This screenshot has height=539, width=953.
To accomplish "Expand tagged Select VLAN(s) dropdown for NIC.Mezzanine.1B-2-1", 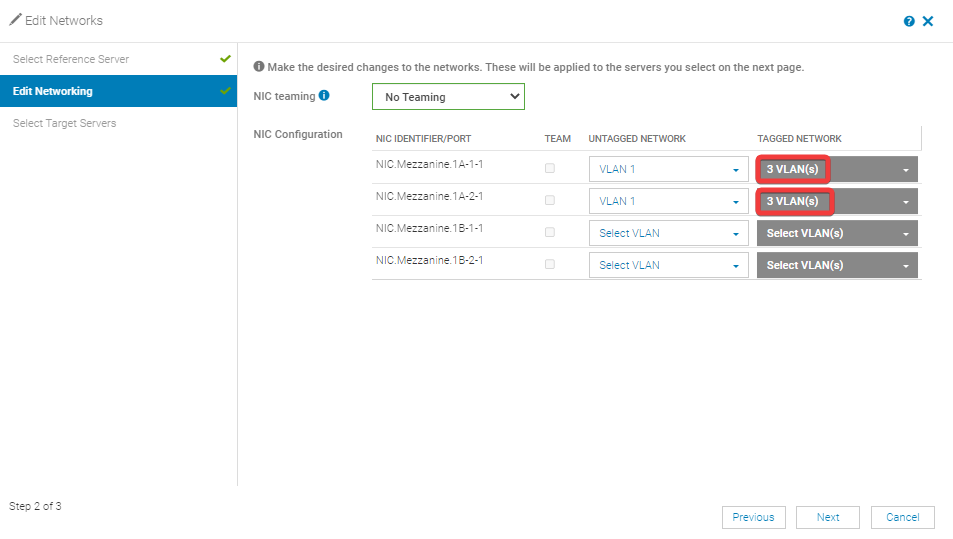I will 837,265.
